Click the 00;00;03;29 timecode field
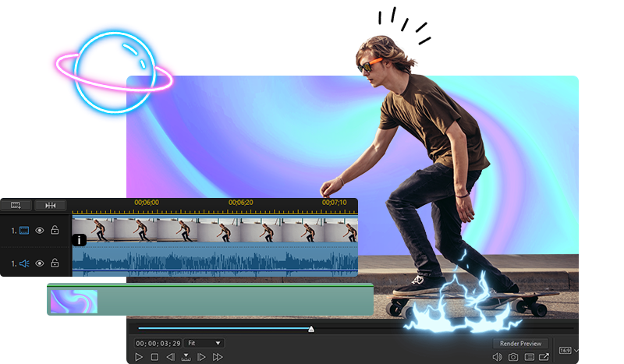Image resolution: width=624 pixels, height=364 pixels. tap(158, 343)
